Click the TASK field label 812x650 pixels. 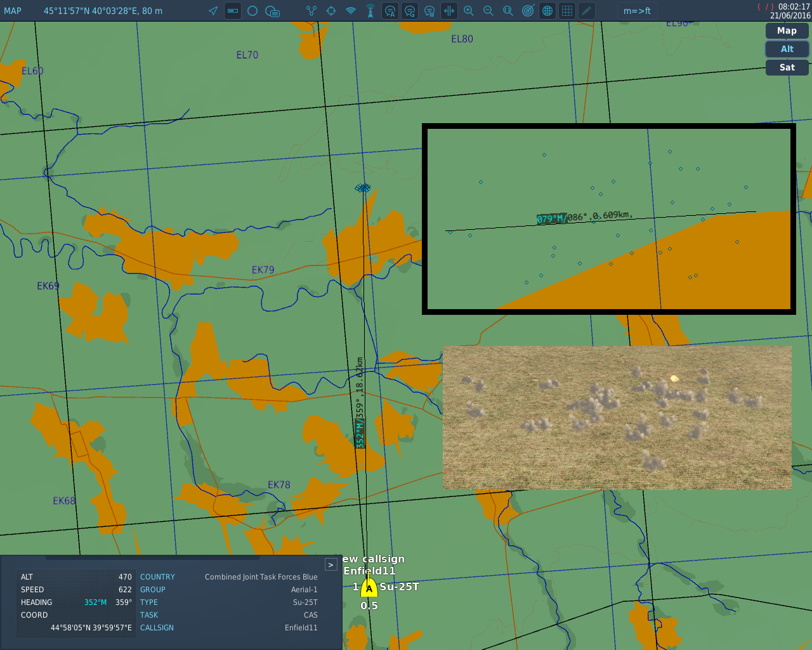click(x=149, y=615)
